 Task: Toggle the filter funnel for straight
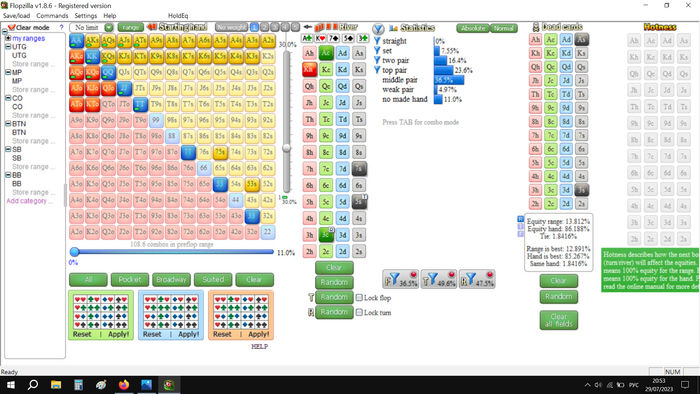(377, 41)
